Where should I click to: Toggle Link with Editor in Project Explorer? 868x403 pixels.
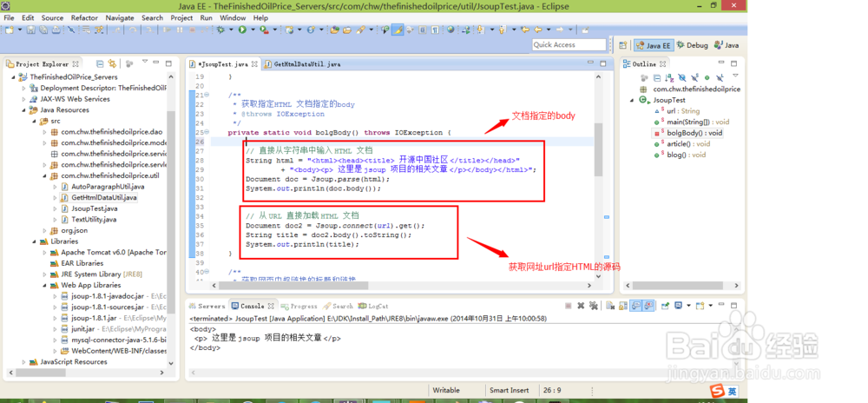tap(112, 63)
